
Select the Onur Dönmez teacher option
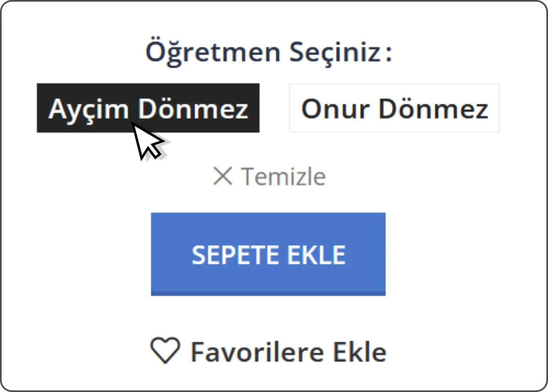(394, 108)
